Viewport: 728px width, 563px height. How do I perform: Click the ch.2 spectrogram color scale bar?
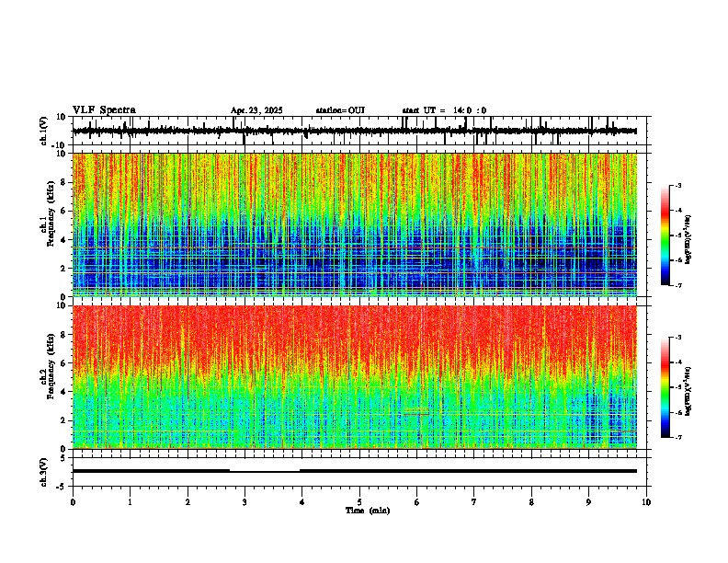coord(665,387)
